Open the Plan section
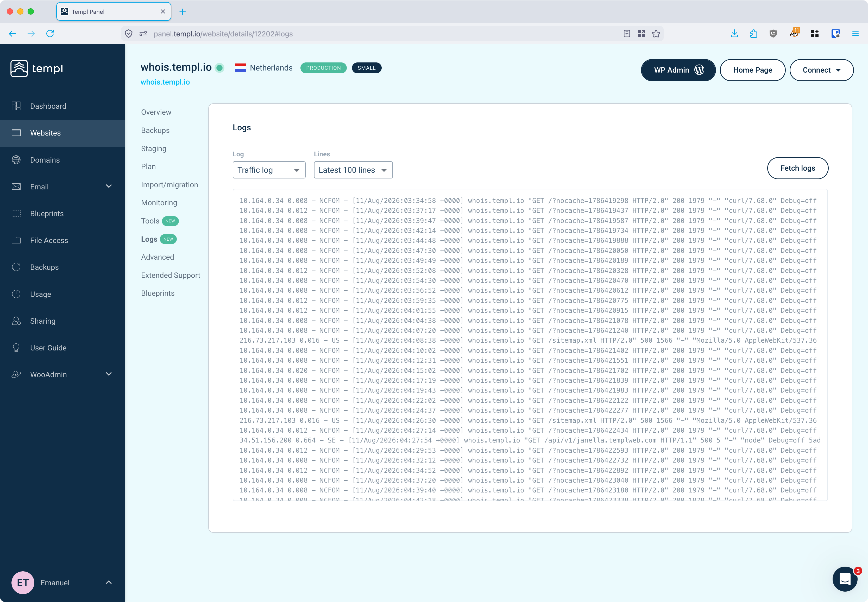This screenshot has height=602, width=868. [x=148, y=166]
